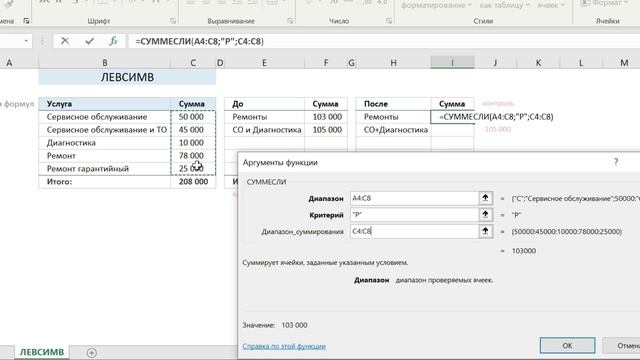The image size is (640, 360).
Task: Click inside the Критерий input field
Action: click(414, 215)
